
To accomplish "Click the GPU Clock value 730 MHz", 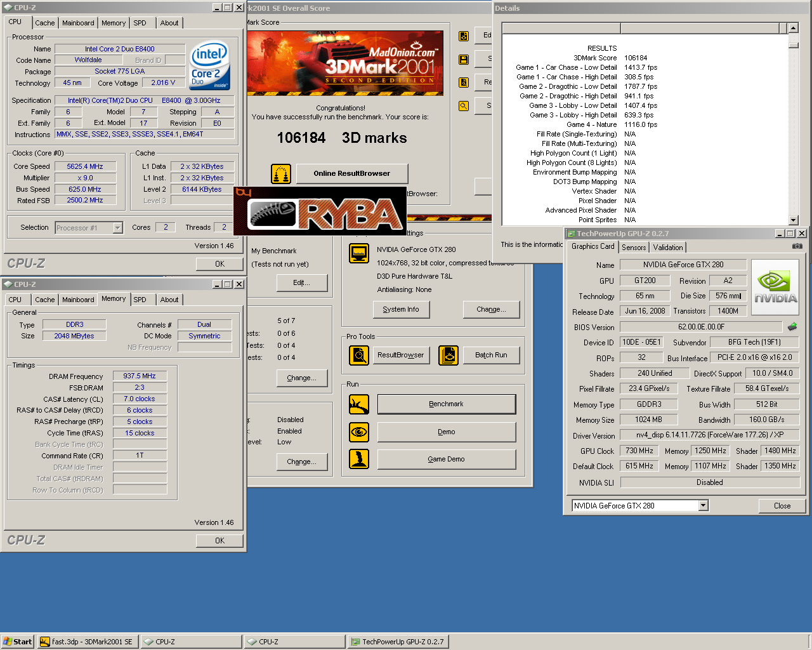I will [x=639, y=451].
